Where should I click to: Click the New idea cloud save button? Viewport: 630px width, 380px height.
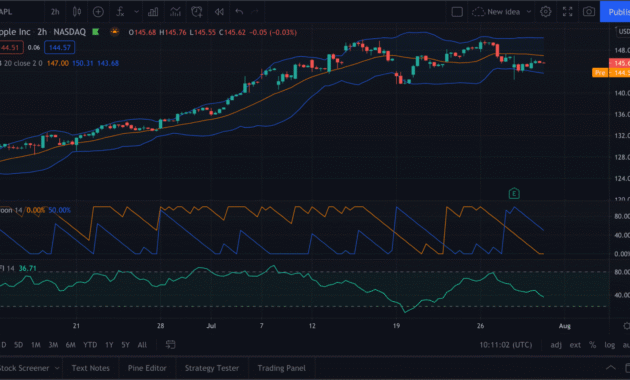pos(496,12)
